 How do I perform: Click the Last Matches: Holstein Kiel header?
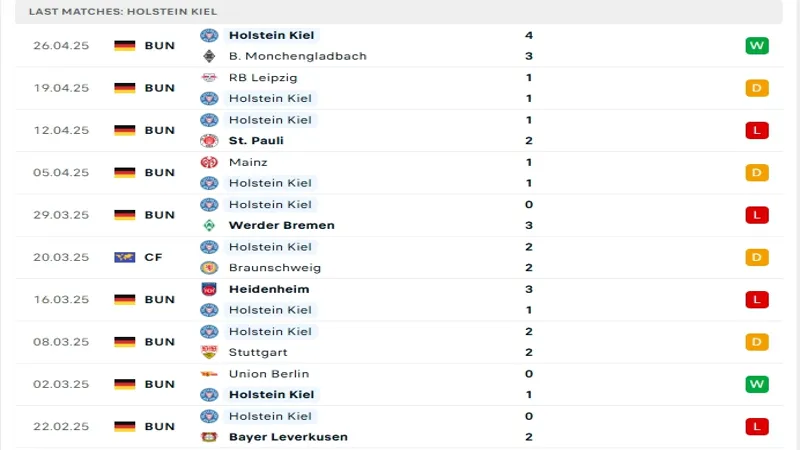(122, 11)
